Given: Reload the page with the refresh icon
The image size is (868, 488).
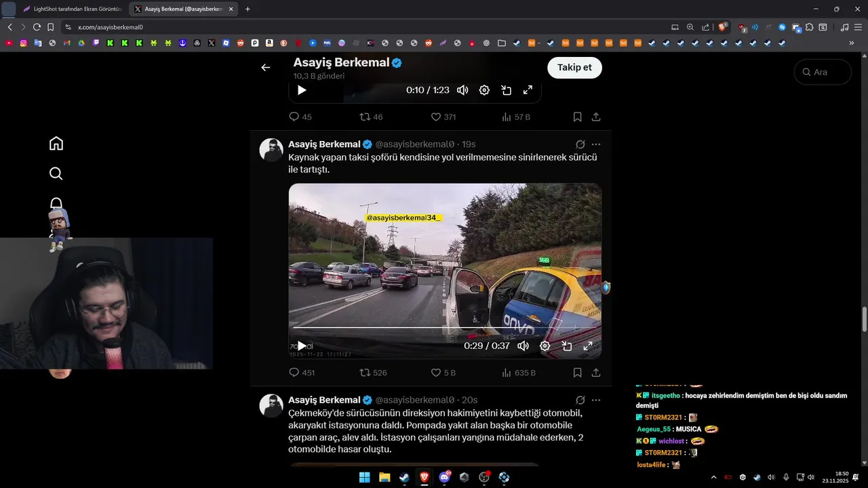Looking at the screenshot, I should (37, 27).
